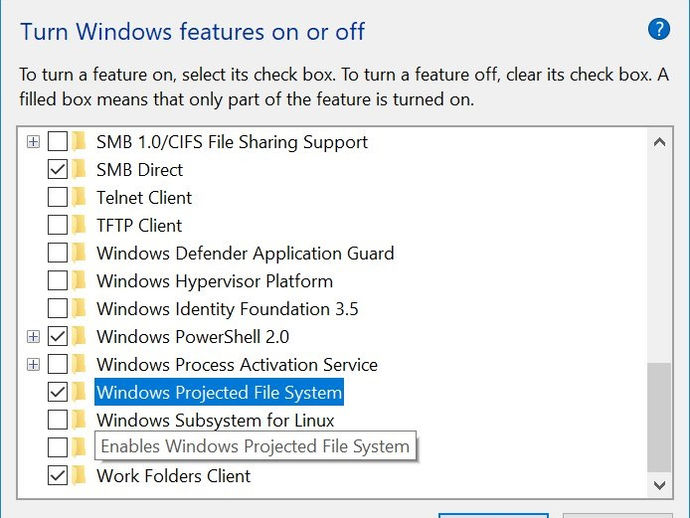Enable the Telnet Client checkbox
Image resolution: width=690 pixels, height=518 pixels.
58,197
